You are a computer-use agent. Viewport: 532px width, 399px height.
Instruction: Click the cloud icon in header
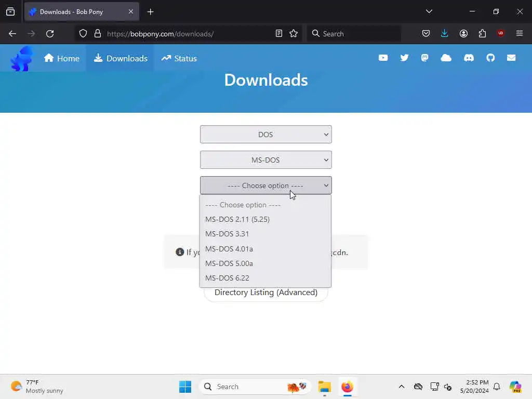pyautogui.click(x=446, y=58)
